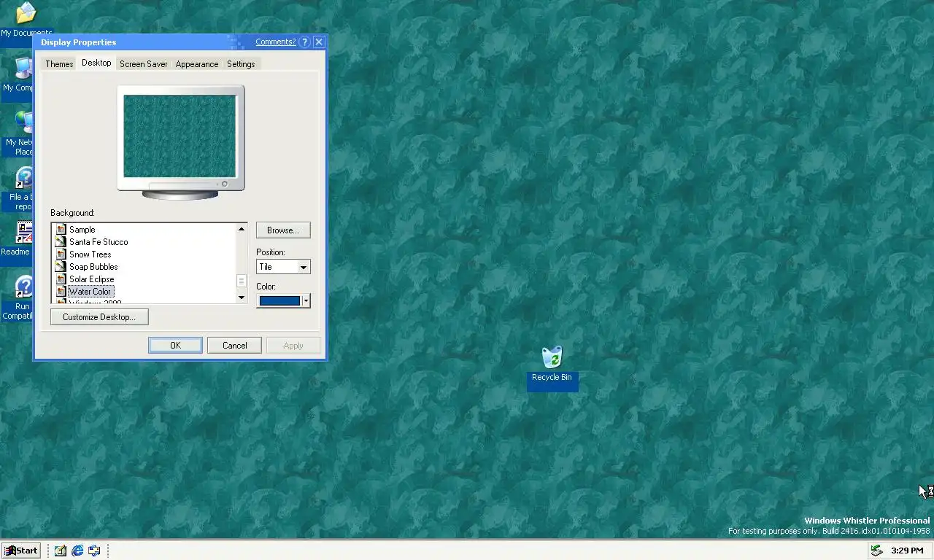Open the desktop Color picker dropdown arrow
The width and height of the screenshot is (934, 560).
306,300
